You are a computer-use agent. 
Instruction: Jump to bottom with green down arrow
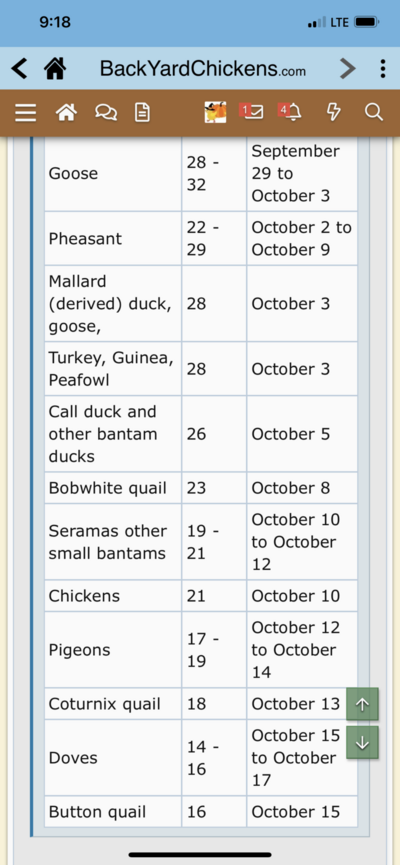(x=362, y=743)
